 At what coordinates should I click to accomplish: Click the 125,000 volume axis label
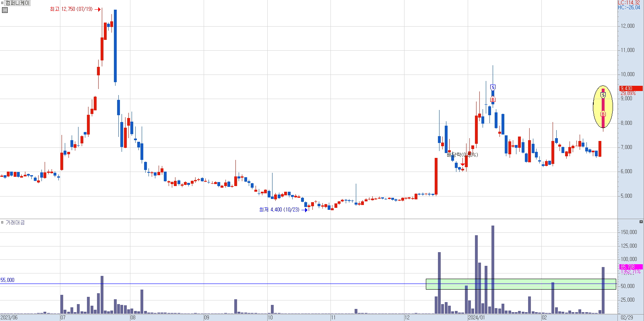click(x=629, y=246)
